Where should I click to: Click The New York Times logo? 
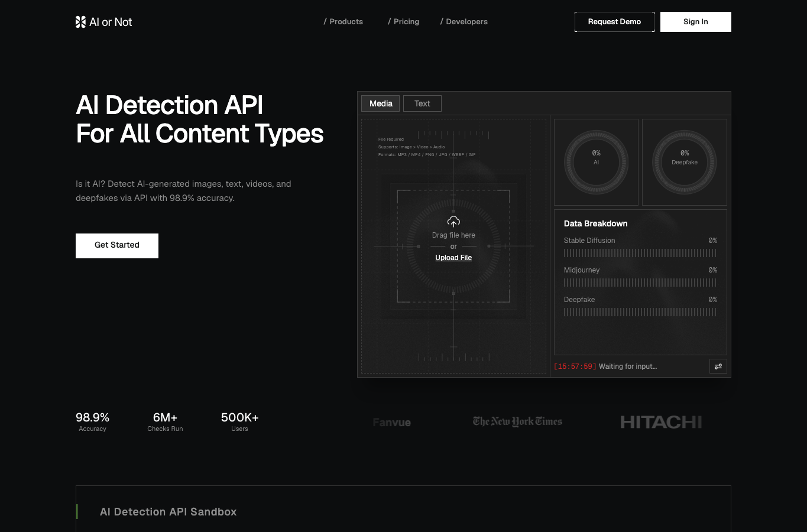pyautogui.click(x=517, y=421)
